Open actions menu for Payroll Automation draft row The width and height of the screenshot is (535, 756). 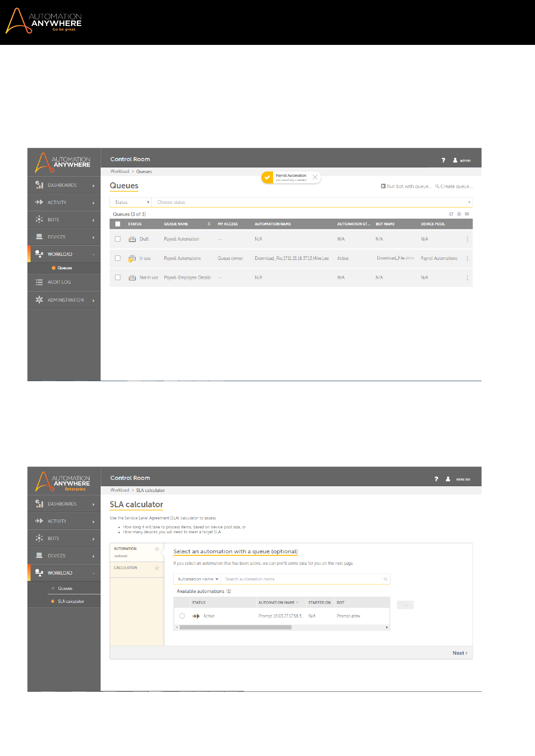(467, 239)
